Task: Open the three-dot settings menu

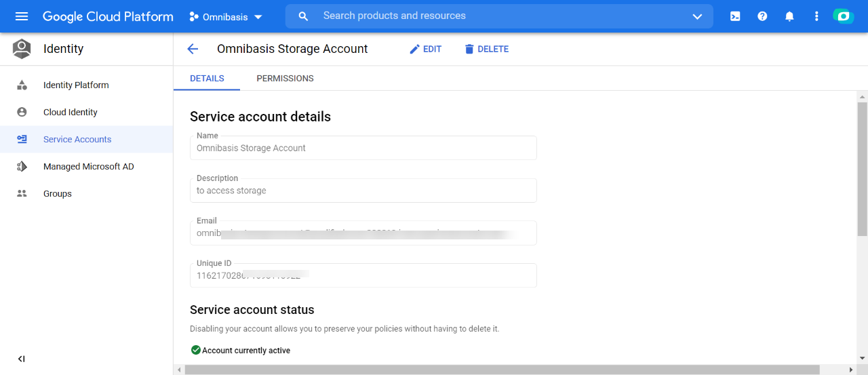Action: (816, 16)
